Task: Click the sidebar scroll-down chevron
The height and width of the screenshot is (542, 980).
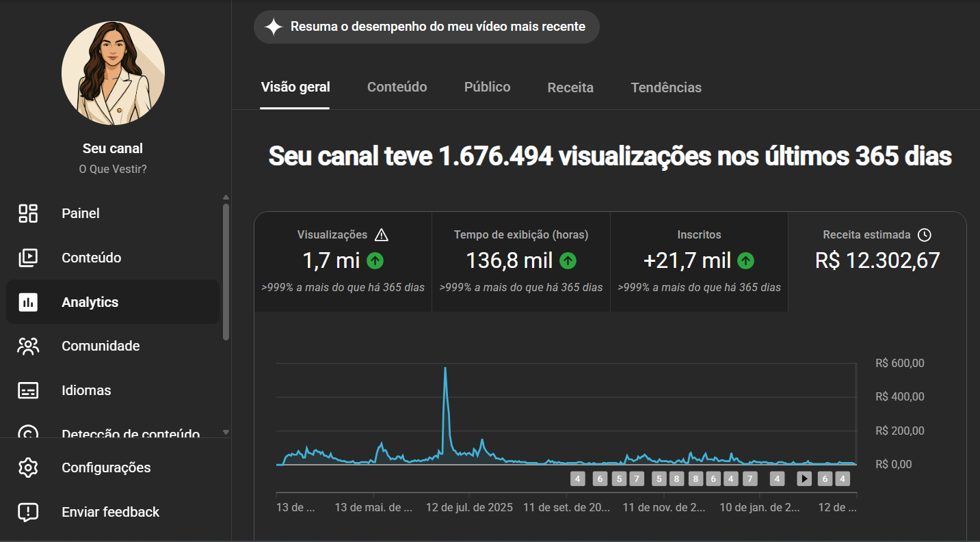Action: coord(226,432)
